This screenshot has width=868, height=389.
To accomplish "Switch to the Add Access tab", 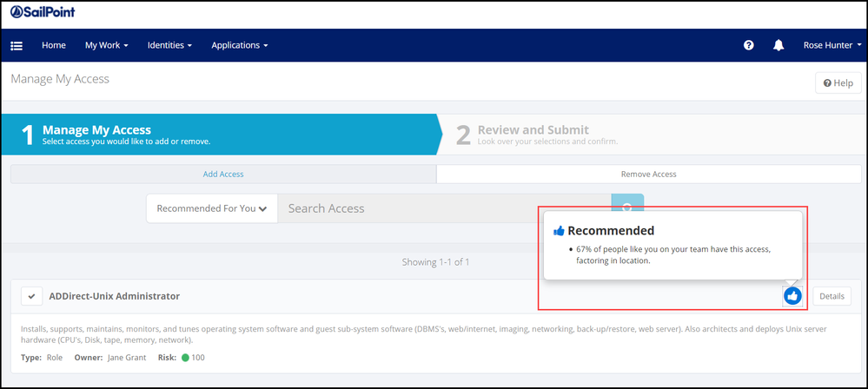I will (x=223, y=174).
